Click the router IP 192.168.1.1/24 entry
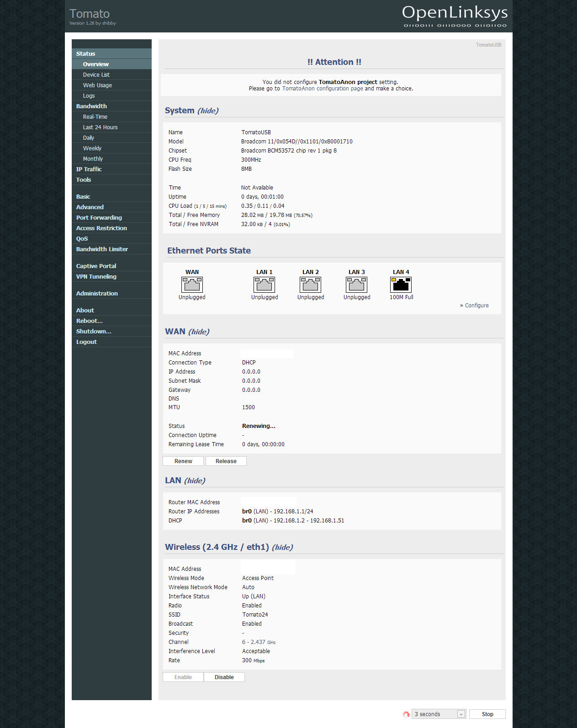 [x=278, y=512]
